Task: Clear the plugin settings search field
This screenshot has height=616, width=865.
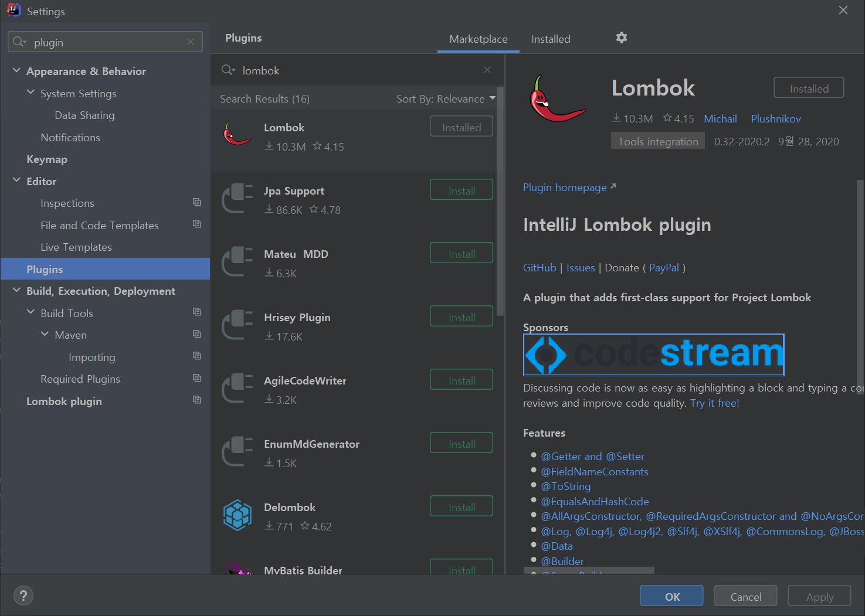Action: [191, 42]
